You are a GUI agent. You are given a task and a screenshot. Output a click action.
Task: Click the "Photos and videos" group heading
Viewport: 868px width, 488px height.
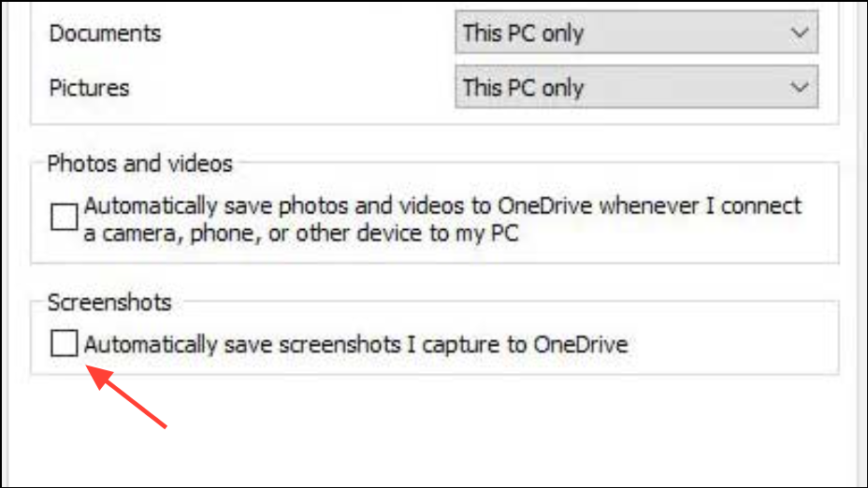click(140, 164)
